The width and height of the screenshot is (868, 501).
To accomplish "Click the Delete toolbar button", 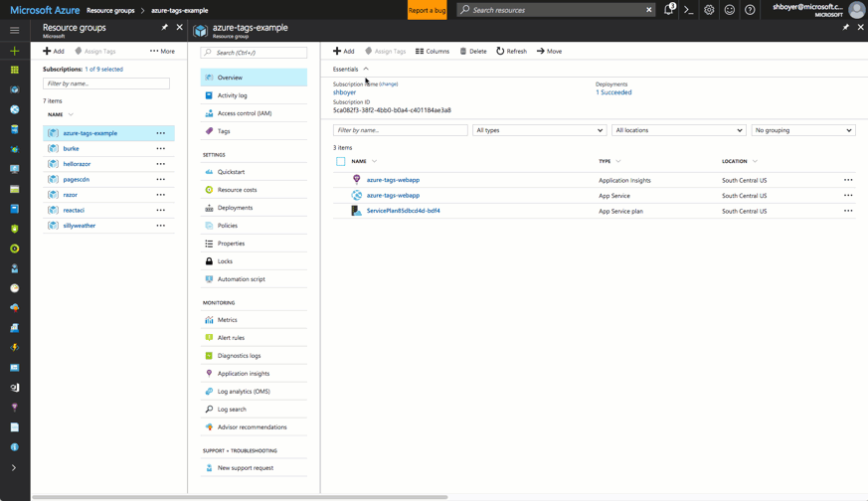I will pos(473,51).
